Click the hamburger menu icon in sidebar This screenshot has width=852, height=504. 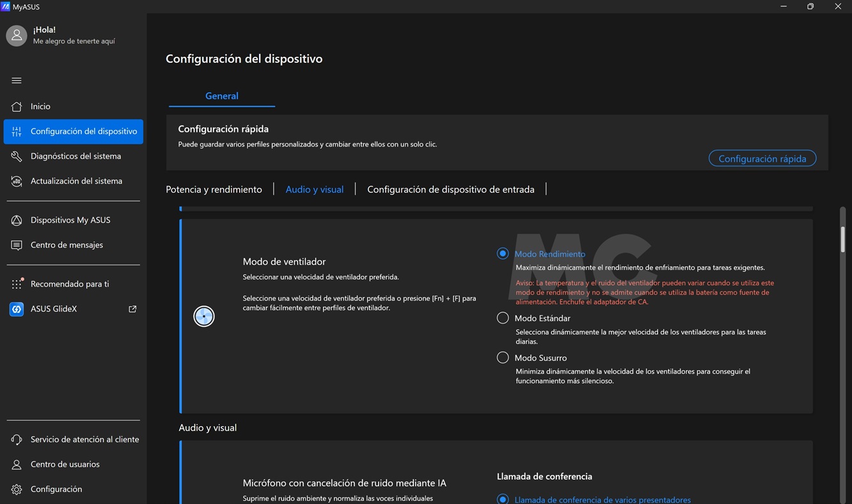pos(17,81)
